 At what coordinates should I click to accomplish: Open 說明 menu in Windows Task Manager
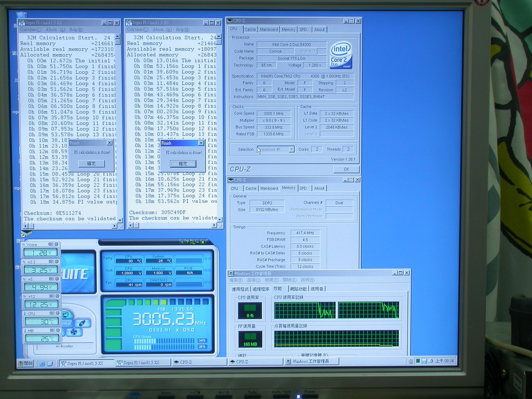308,280
